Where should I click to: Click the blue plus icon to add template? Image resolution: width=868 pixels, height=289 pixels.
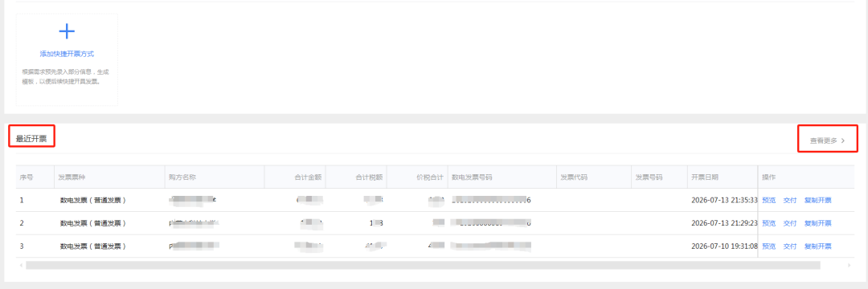coord(67,31)
